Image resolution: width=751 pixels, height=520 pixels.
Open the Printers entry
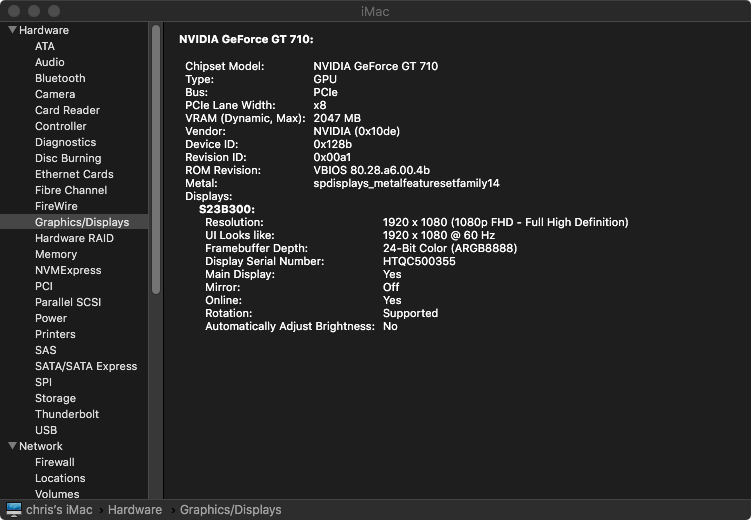55,334
